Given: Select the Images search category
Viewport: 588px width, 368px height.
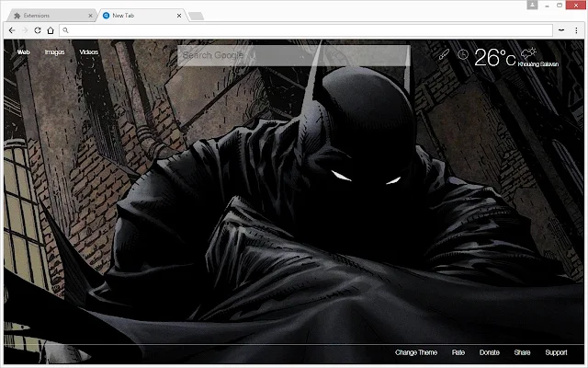Looking at the screenshot, I should point(55,52).
